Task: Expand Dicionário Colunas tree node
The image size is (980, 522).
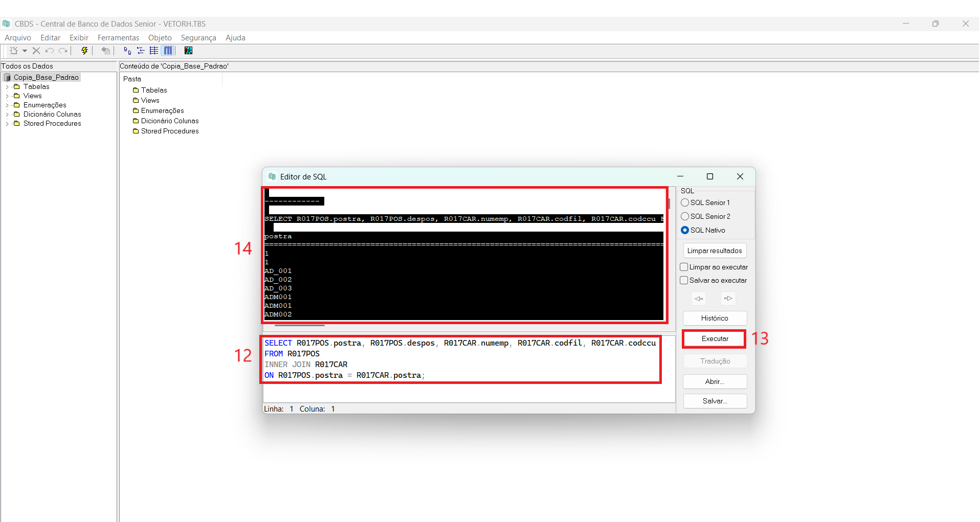Action: point(7,115)
